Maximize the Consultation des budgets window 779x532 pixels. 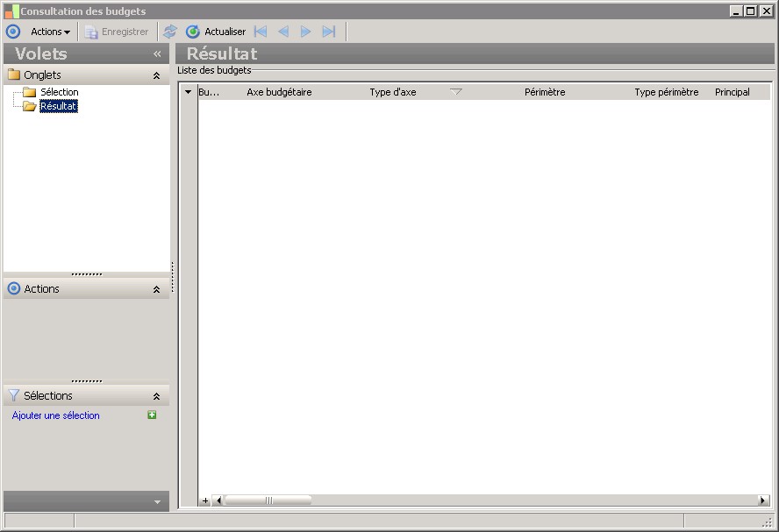point(751,11)
